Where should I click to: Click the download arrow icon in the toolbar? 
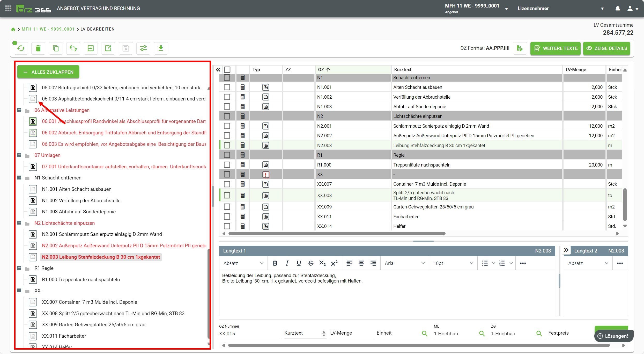click(161, 48)
